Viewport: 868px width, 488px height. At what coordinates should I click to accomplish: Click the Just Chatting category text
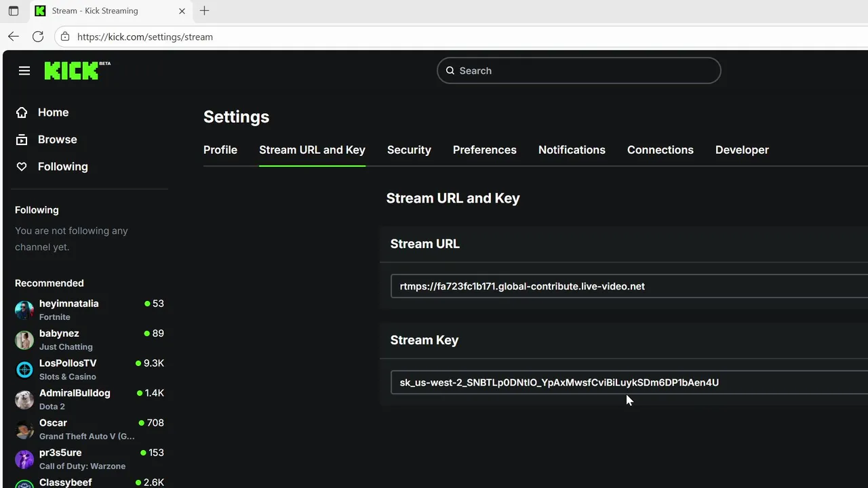(x=66, y=347)
